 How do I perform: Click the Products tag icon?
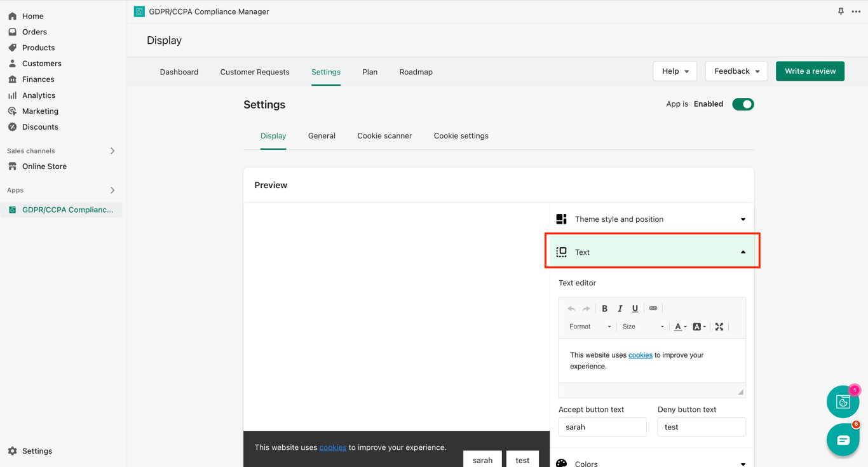coord(13,48)
